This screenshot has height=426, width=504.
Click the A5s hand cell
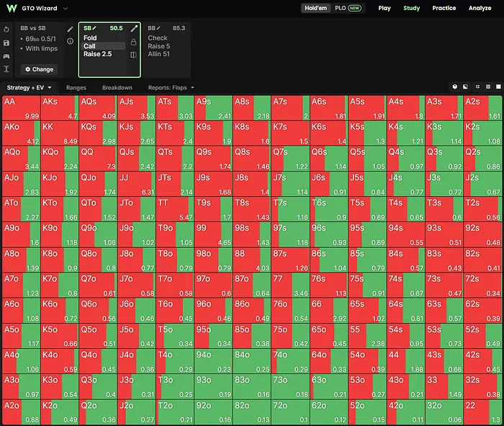tap(367, 108)
